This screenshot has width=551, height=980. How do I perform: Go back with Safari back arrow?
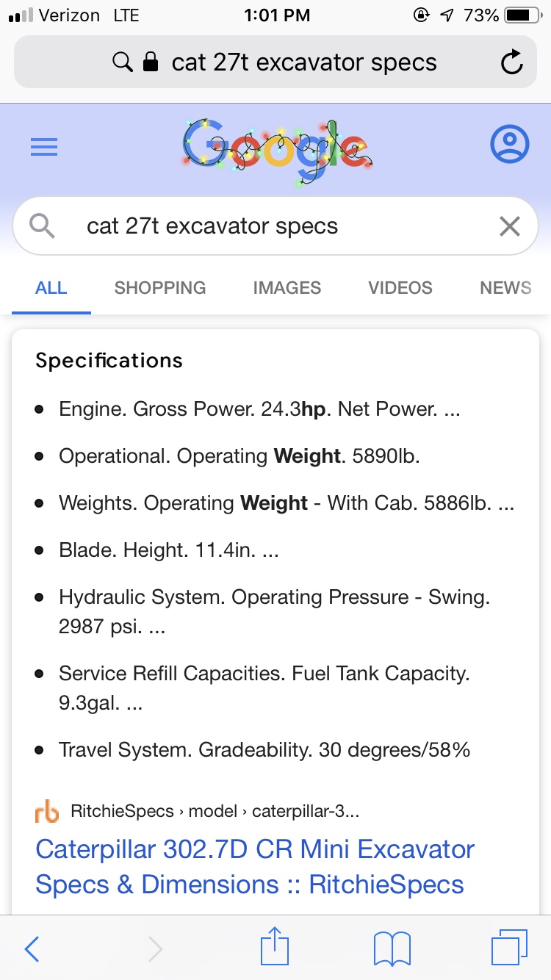point(32,949)
